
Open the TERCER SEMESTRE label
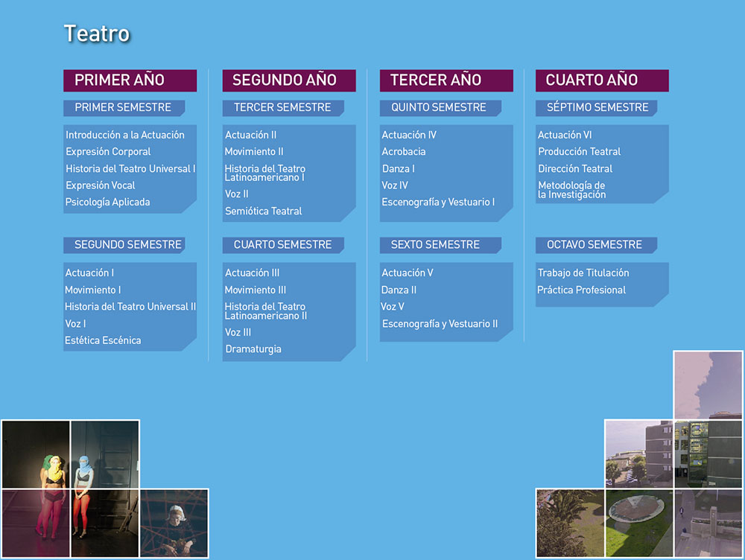coord(283,108)
